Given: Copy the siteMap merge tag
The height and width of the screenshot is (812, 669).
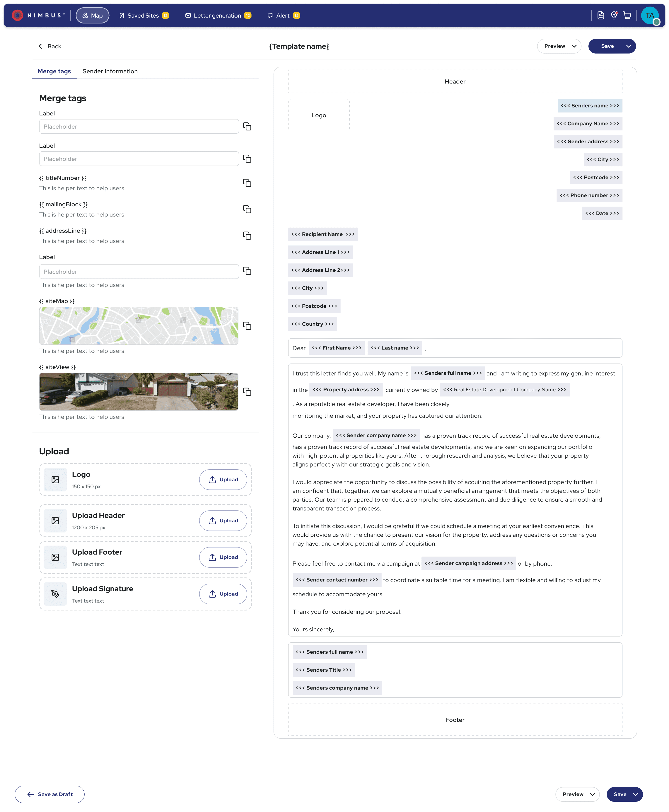Looking at the screenshot, I should (247, 326).
